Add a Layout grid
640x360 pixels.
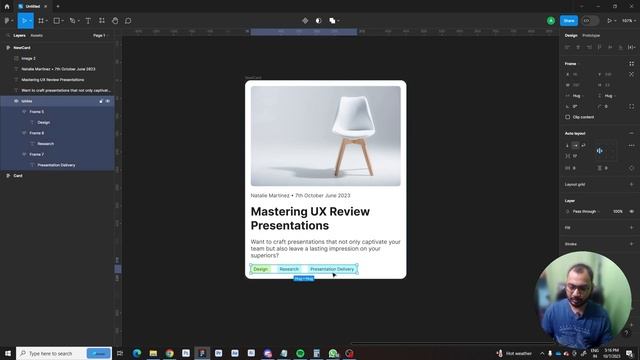pyautogui.click(x=631, y=184)
